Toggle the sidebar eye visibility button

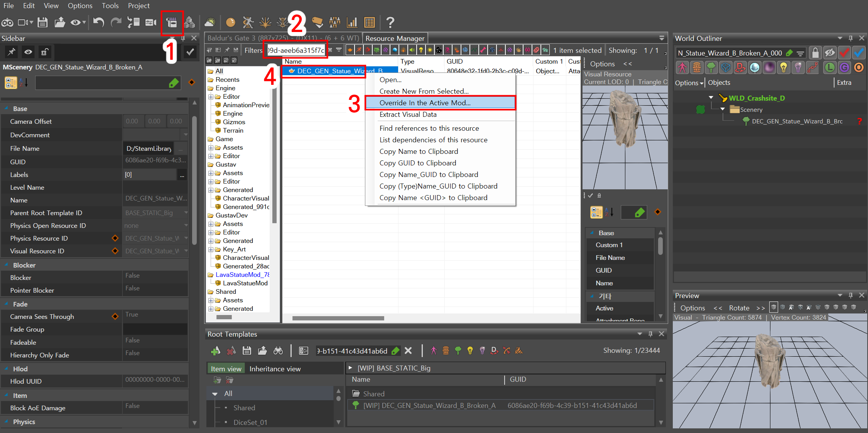pyautogui.click(x=28, y=52)
